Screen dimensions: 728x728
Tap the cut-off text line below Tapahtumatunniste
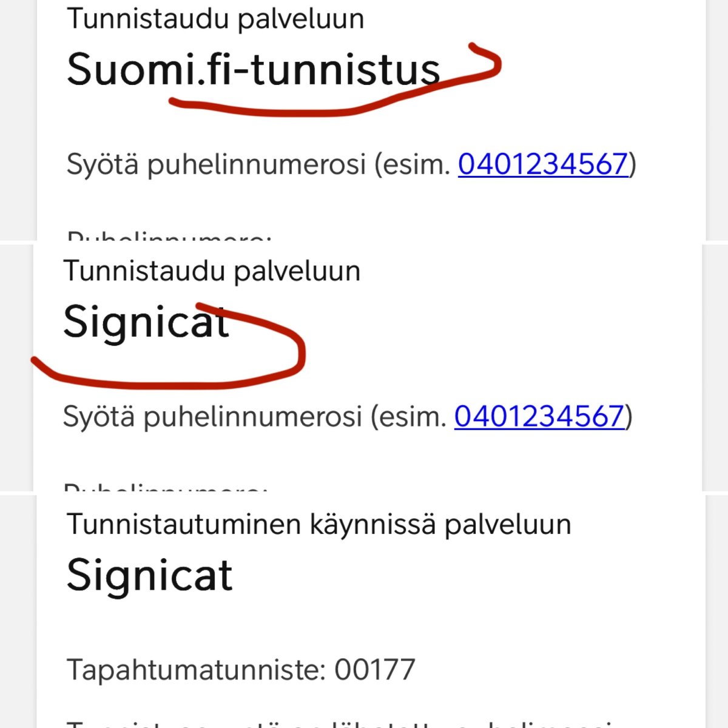[x=340, y=723]
